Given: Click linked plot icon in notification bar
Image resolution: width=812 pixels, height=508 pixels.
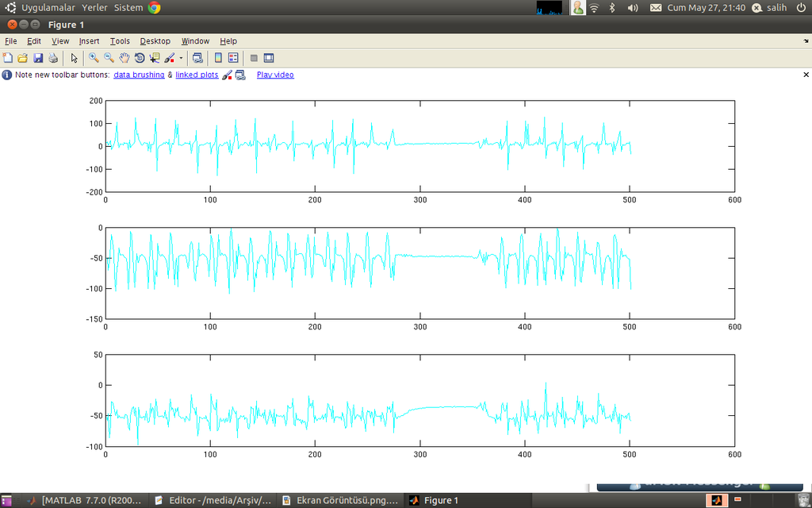Looking at the screenshot, I should pos(240,75).
